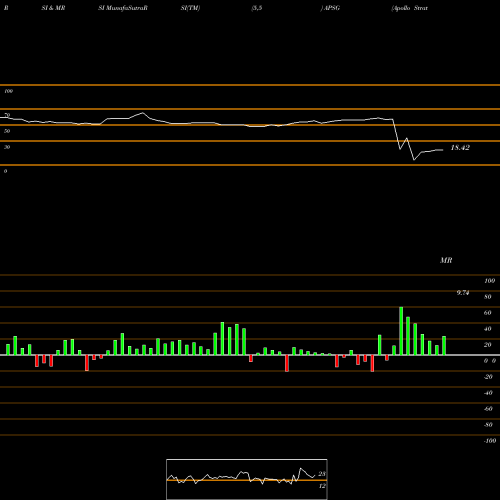Click the "(Apollo Strat" company name text
The image size is (500, 500).
click(x=410, y=8)
